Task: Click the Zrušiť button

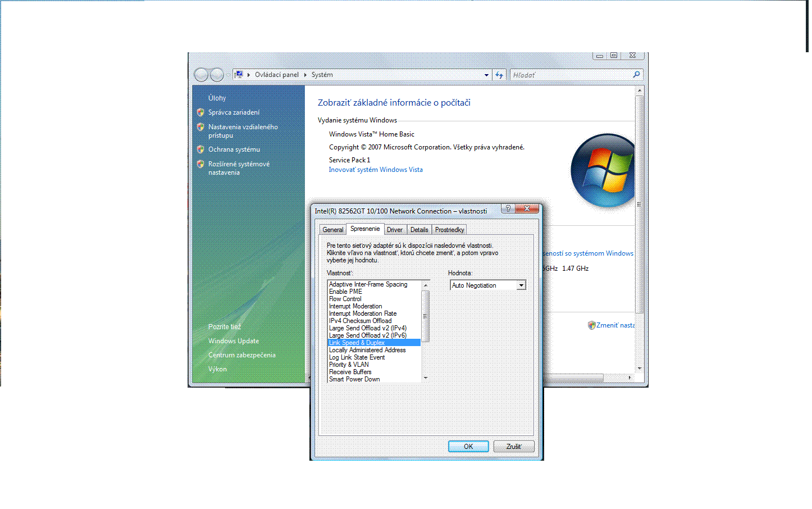Action: tap(514, 447)
